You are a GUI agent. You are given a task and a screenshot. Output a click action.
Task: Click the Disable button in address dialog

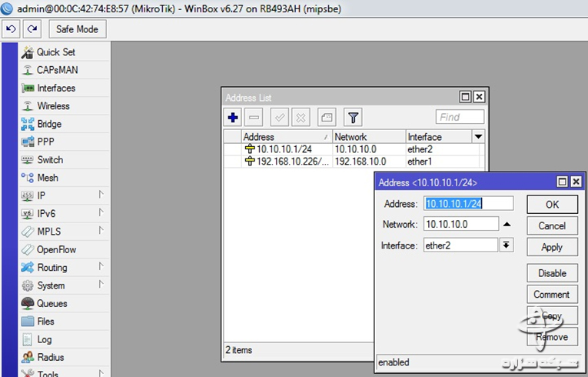click(552, 273)
